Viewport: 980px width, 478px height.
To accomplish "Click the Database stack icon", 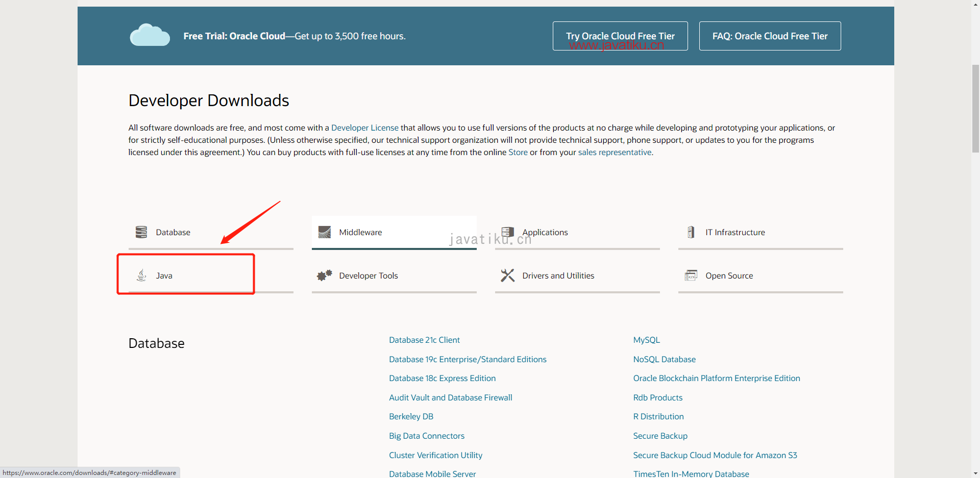I will tap(141, 232).
